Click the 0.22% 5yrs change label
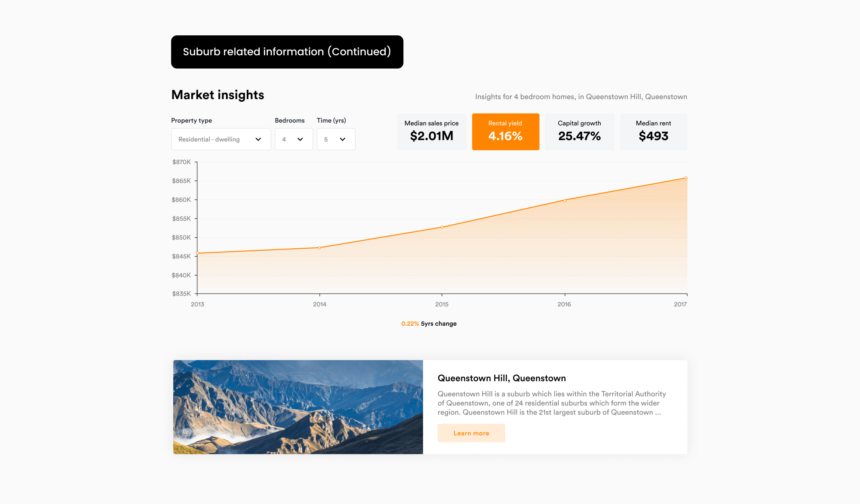 click(429, 324)
